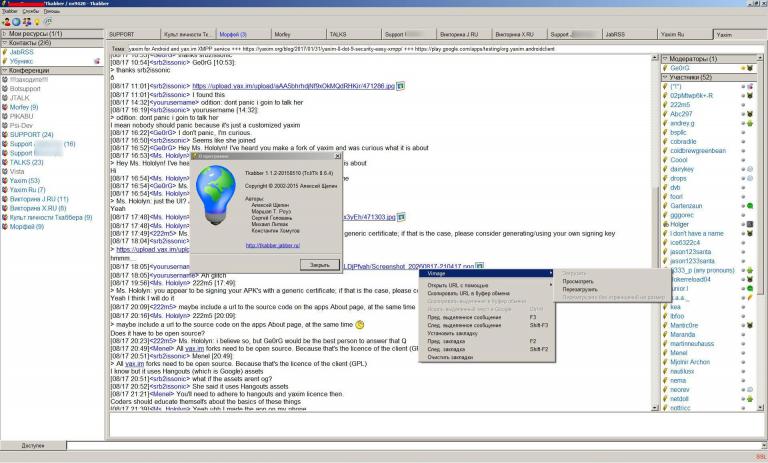Click the Тема topic text field
The width and height of the screenshot is (768, 463).
[445, 49]
